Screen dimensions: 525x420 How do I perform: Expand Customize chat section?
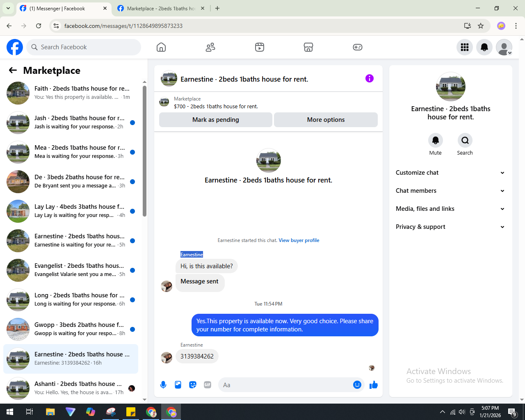click(x=450, y=173)
